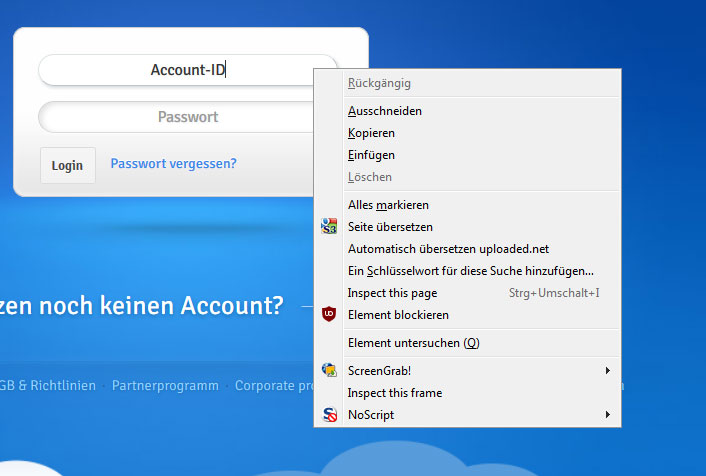Select Automatisch übersetzen uploaded.net
Screen dimensions: 706x476
point(448,249)
